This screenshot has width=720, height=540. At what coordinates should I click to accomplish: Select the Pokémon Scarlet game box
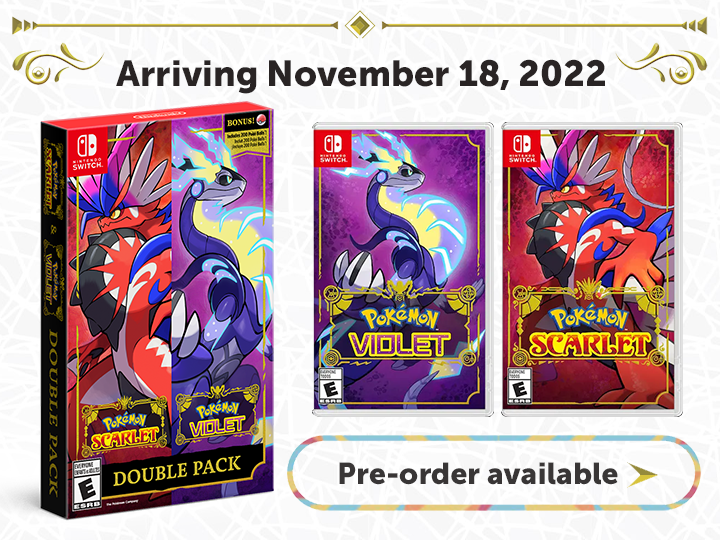591,269
